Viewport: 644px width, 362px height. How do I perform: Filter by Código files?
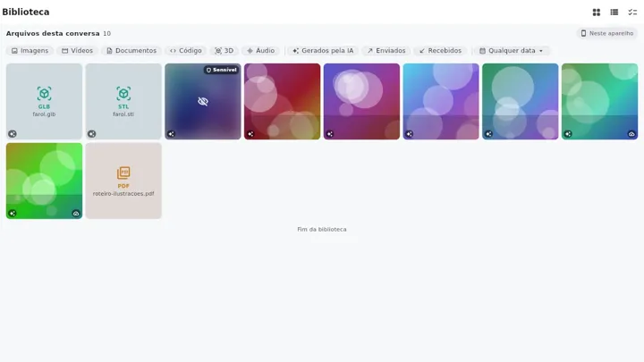coord(186,50)
